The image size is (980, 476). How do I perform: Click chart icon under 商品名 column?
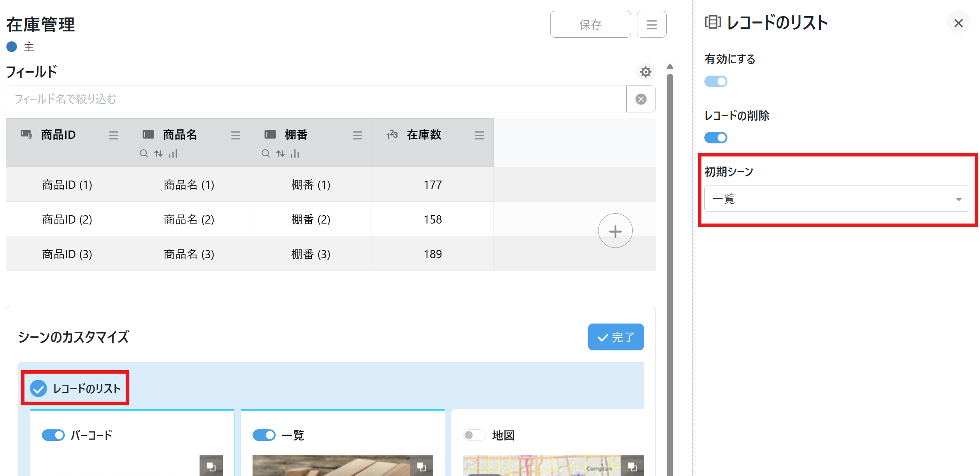(x=173, y=154)
